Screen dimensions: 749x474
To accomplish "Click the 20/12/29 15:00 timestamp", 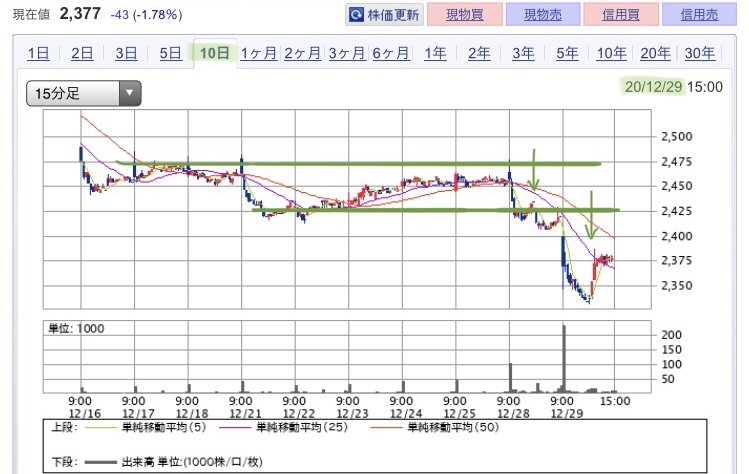I will click(674, 86).
